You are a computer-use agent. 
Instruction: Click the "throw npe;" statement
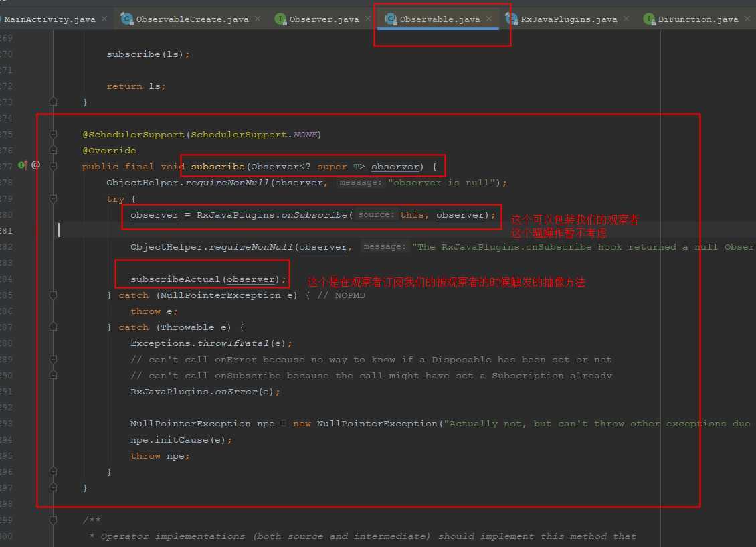(160, 456)
